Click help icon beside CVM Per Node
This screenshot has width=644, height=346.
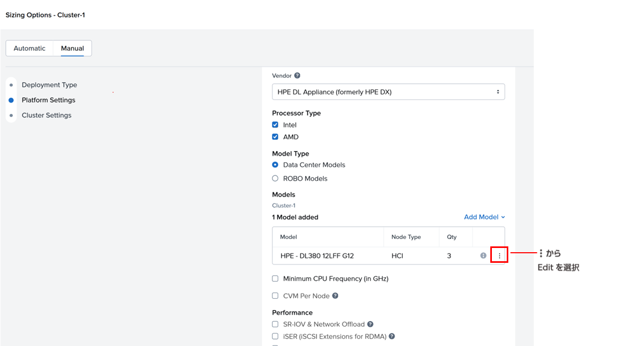335,296
